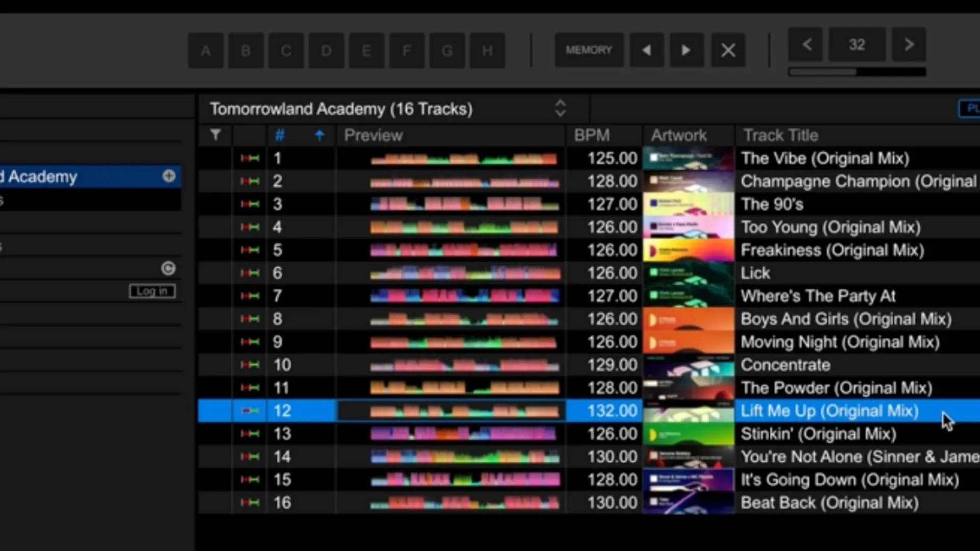Screen dimensions: 980x551
Task: Increase beat value above 32
Action: (909, 44)
